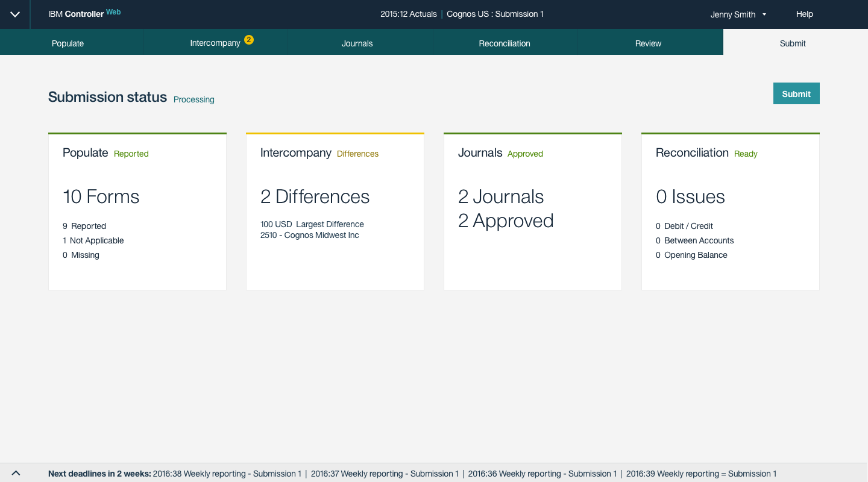Click the 2016:38 Weekly reporting deadline
This screenshot has height=482, width=868.
228,474
